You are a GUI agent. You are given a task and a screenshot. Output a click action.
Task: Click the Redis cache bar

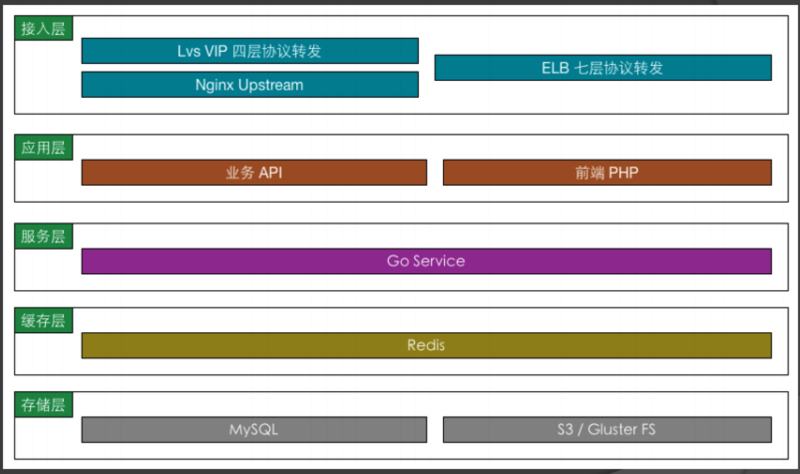click(427, 345)
